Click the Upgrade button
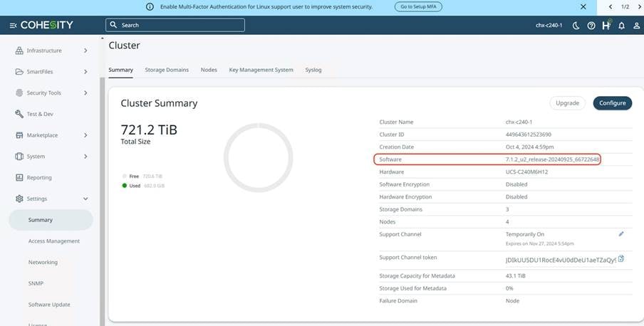This screenshot has width=644, height=326. click(567, 103)
